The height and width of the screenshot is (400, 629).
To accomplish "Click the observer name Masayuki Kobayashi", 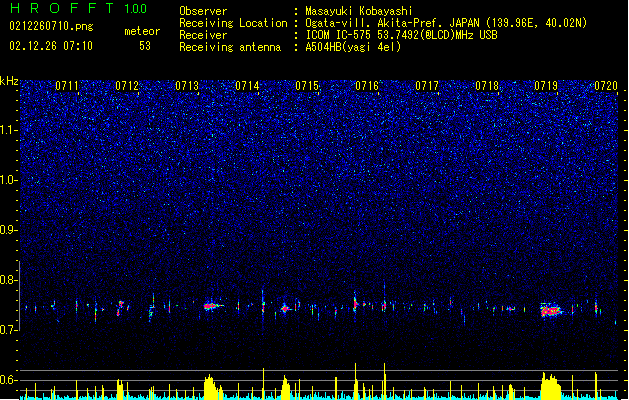I will coord(359,11).
